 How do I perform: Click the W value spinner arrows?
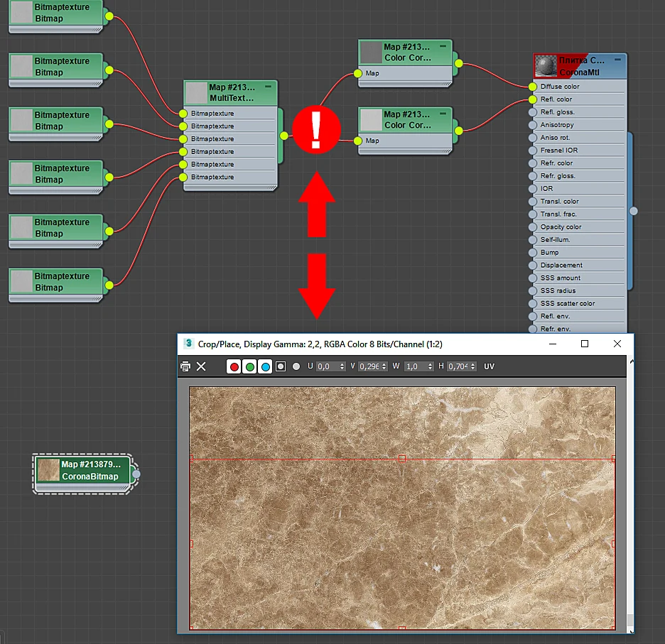(x=430, y=366)
